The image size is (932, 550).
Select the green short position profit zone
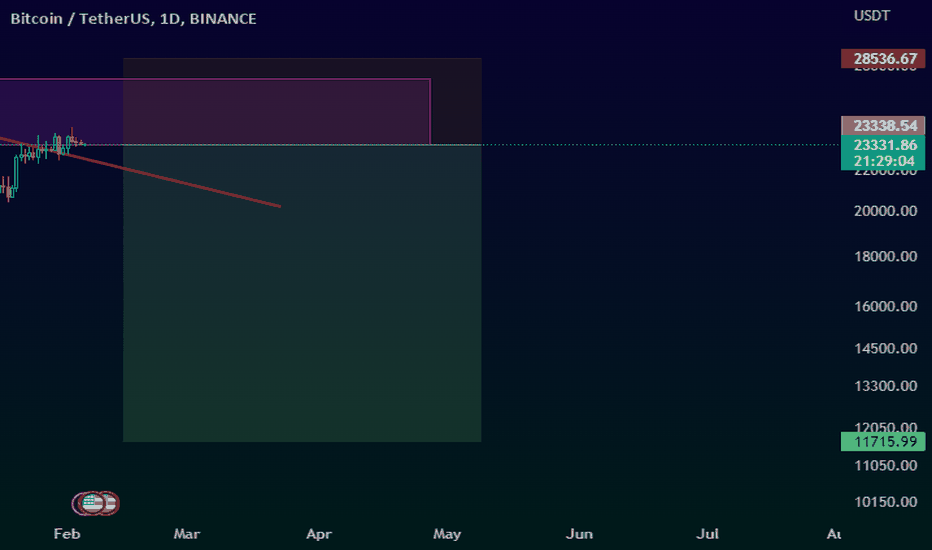point(302,294)
